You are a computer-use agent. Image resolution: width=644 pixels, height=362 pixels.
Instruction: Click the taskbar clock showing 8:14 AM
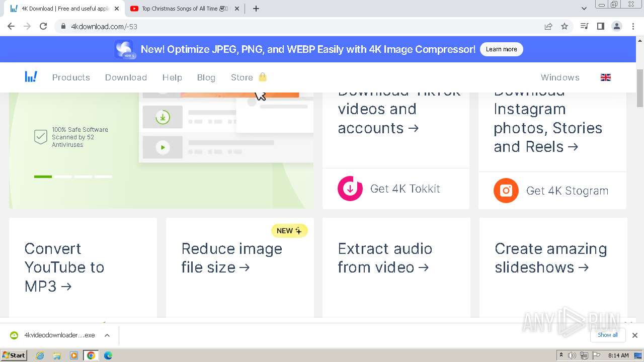tap(618, 355)
